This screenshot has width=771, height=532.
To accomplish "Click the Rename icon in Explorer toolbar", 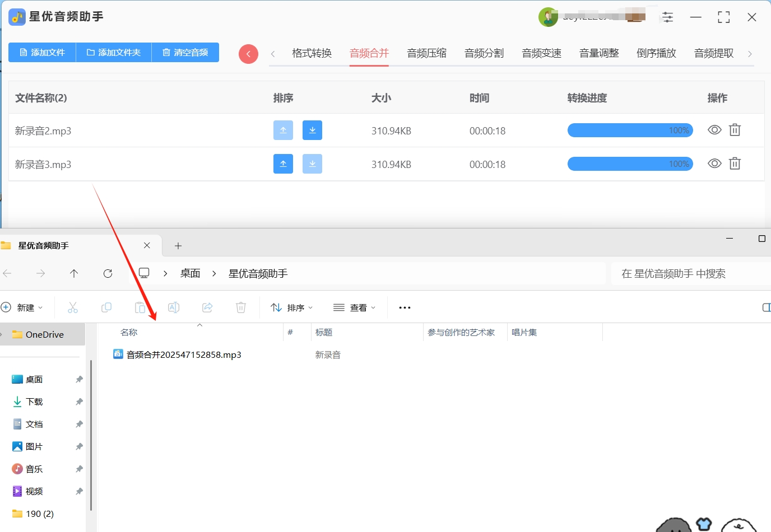I will pos(174,307).
